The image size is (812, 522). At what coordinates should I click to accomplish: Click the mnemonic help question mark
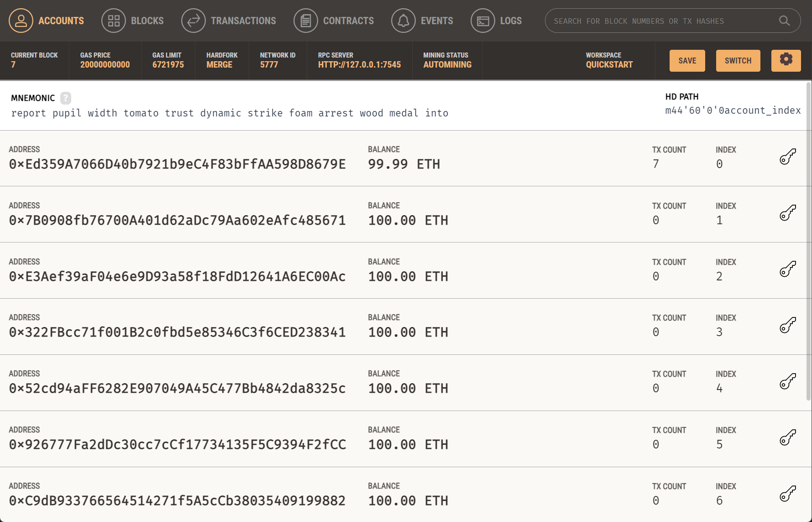(x=66, y=98)
